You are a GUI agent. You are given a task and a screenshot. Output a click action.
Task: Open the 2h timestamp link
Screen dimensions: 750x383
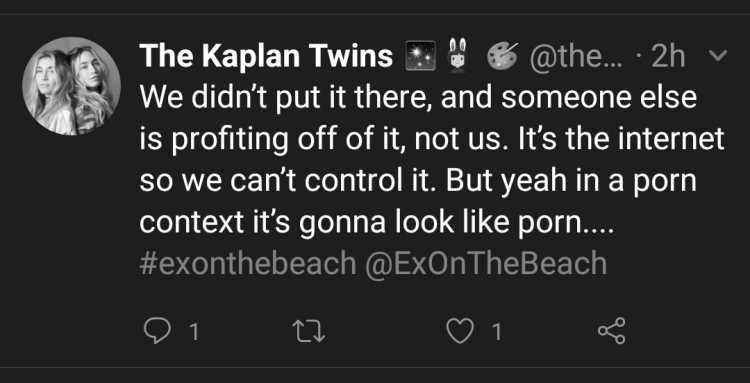668,57
